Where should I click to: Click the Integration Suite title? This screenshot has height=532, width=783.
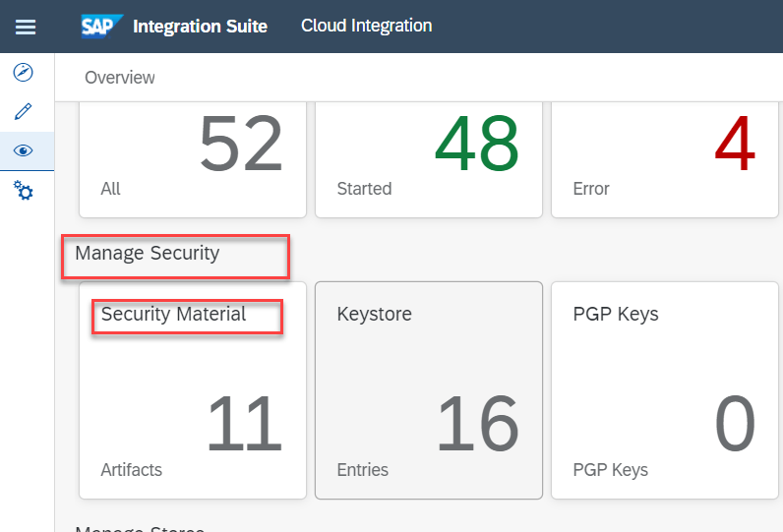pyautogui.click(x=200, y=27)
